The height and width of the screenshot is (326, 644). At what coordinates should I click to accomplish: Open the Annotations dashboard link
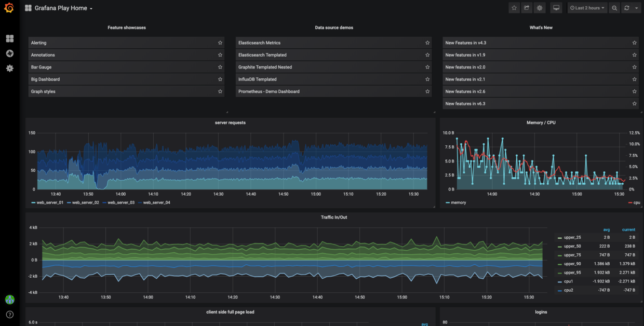[126, 55]
